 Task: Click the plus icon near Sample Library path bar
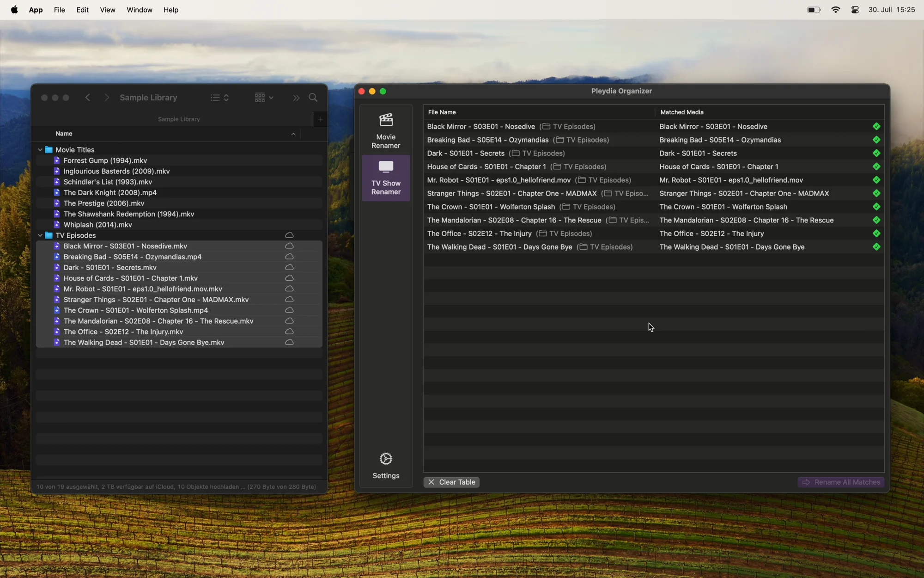[x=320, y=119]
